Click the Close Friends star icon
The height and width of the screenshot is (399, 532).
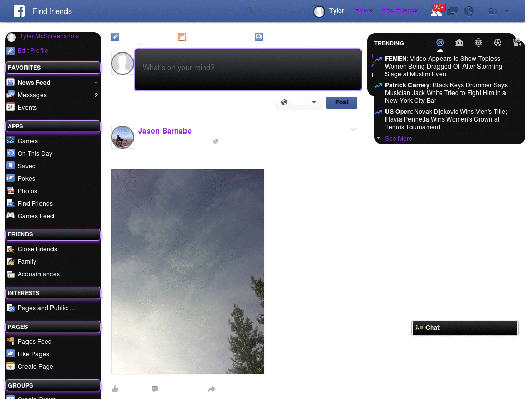pos(10,249)
